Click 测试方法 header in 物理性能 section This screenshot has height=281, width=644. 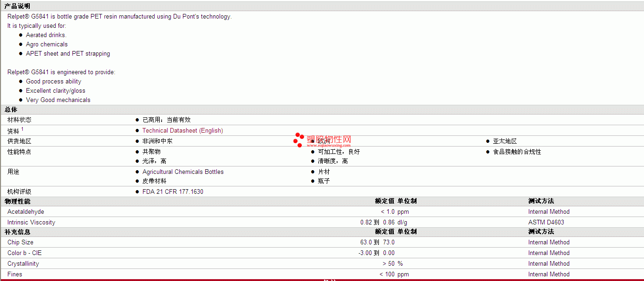(x=541, y=201)
